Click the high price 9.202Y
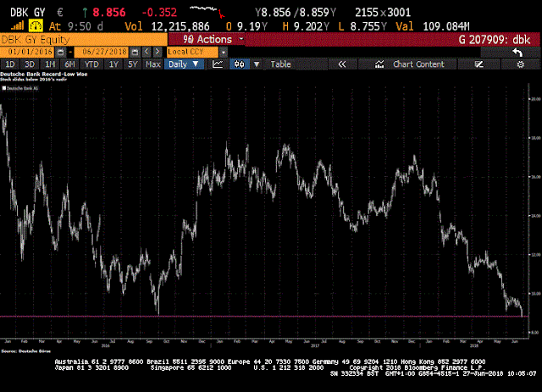542x392 pixels. click(x=312, y=26)
